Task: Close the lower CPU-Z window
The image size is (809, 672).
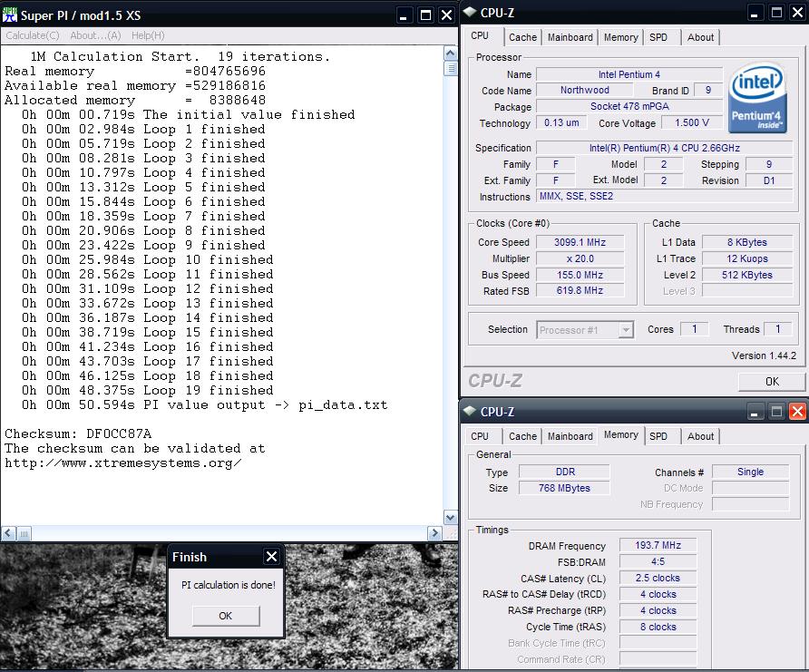Action: click(x=797, y=411)
